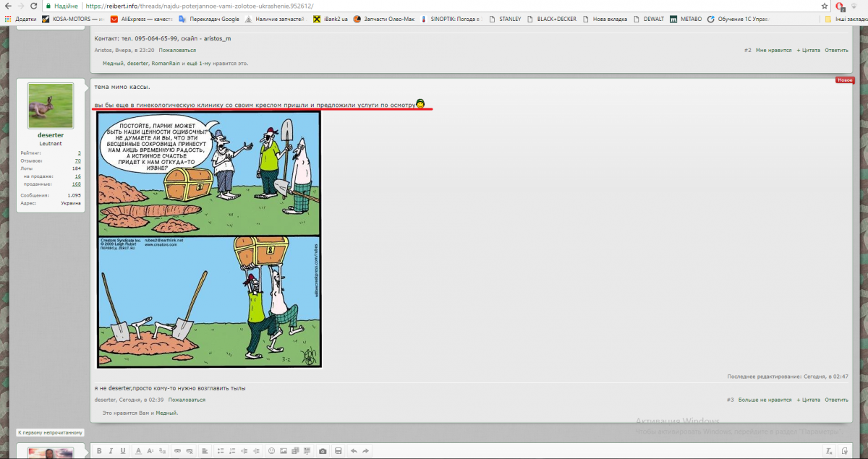The width and height of the screenshot is (868, 459).
Task: Insert a numbered list in the editor
Action: (x=233, y=451)
